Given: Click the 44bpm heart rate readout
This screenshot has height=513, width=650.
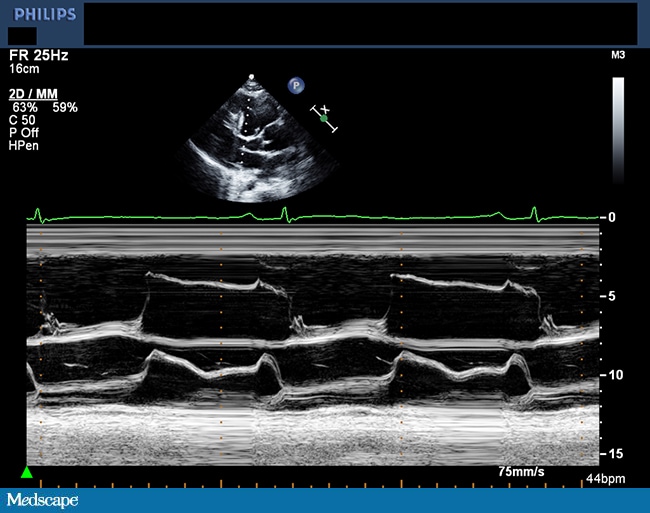Looking at the screenshot, I should tap(605, 479).
